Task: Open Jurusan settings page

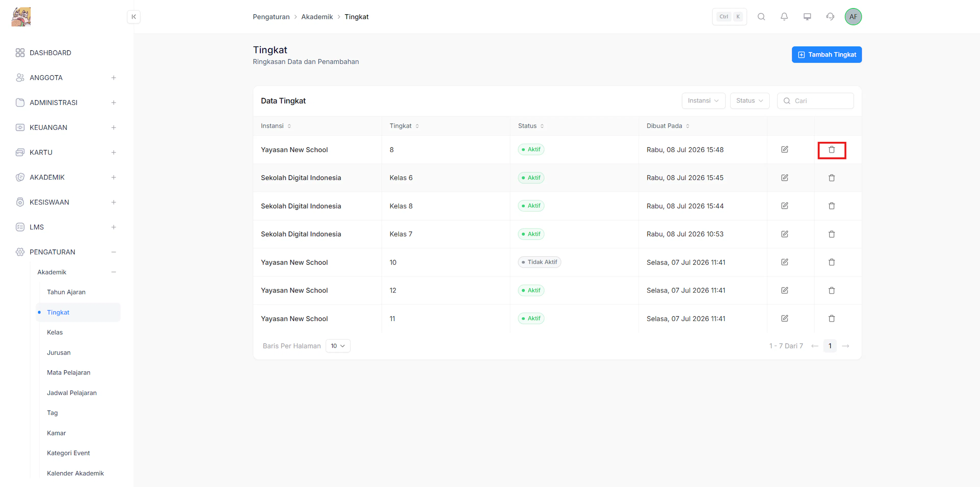Action: pyautogui.click(x=59, y=353)
